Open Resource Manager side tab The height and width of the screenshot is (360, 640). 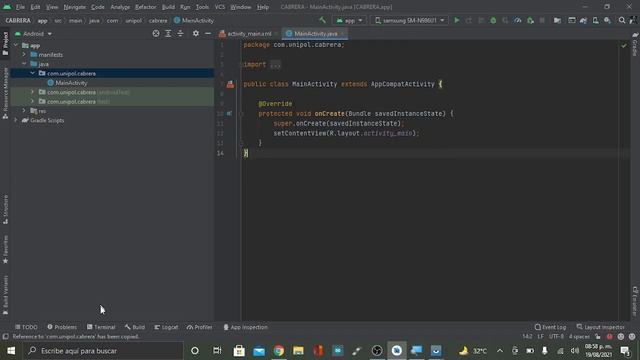click(5, 93)
